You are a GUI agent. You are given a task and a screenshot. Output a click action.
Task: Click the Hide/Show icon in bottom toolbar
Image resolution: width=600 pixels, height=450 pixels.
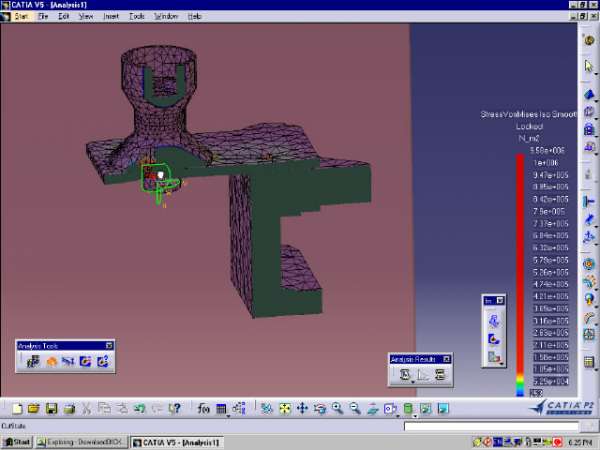[x=426, y=409]
